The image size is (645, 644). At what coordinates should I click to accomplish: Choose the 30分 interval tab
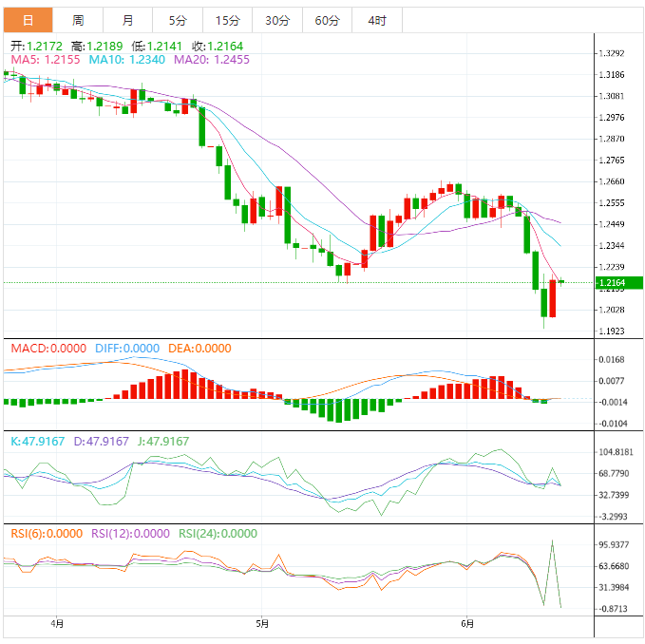[277, 20]
